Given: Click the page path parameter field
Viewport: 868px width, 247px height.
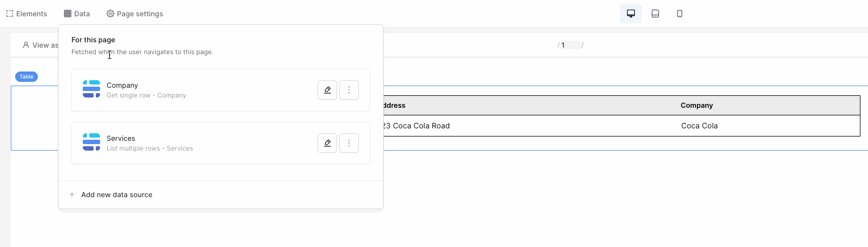Looking at the screenshot, I should 570,45.
